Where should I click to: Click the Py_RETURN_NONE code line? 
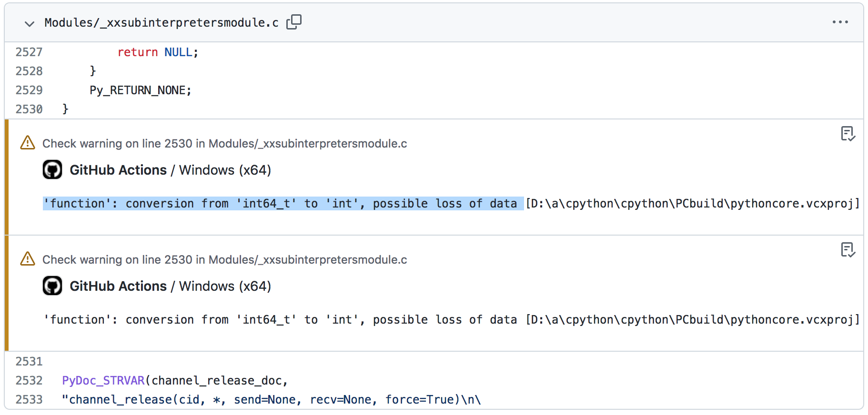click(x=141, y=90)
